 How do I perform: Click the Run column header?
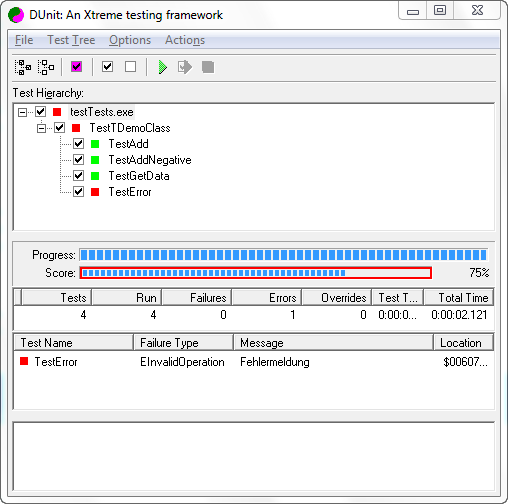pos(127,297)
